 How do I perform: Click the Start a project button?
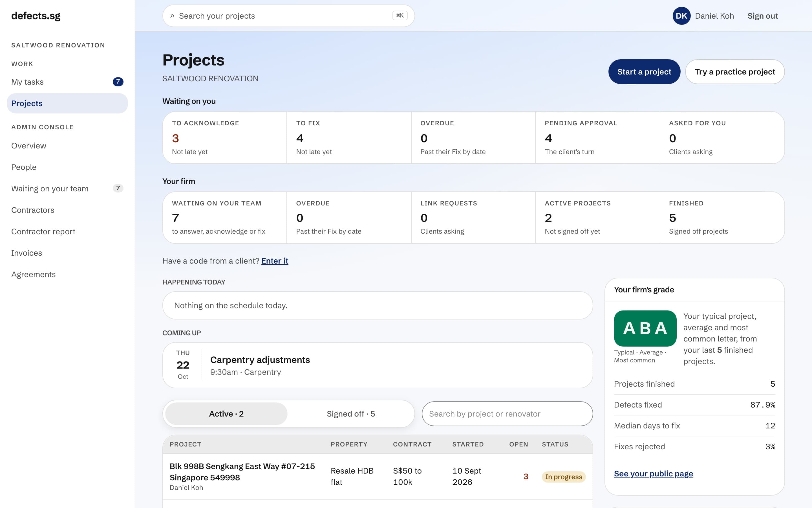[x=644, y=72]
